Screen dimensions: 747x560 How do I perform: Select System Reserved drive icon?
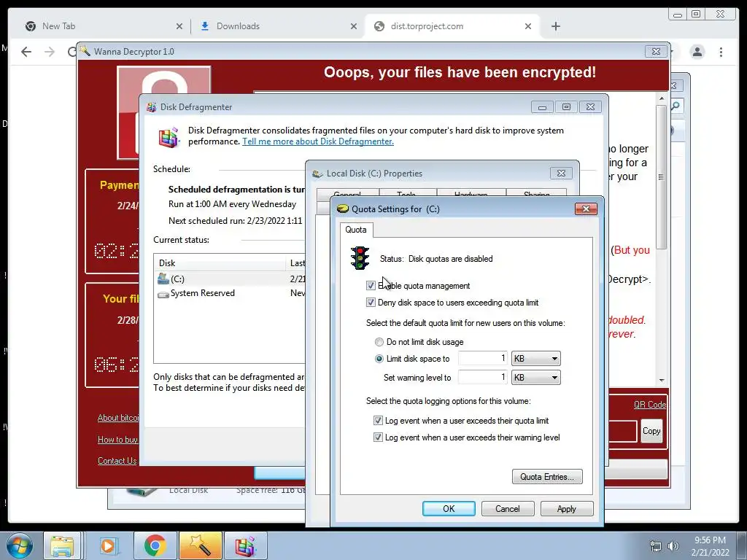[163, 294]
